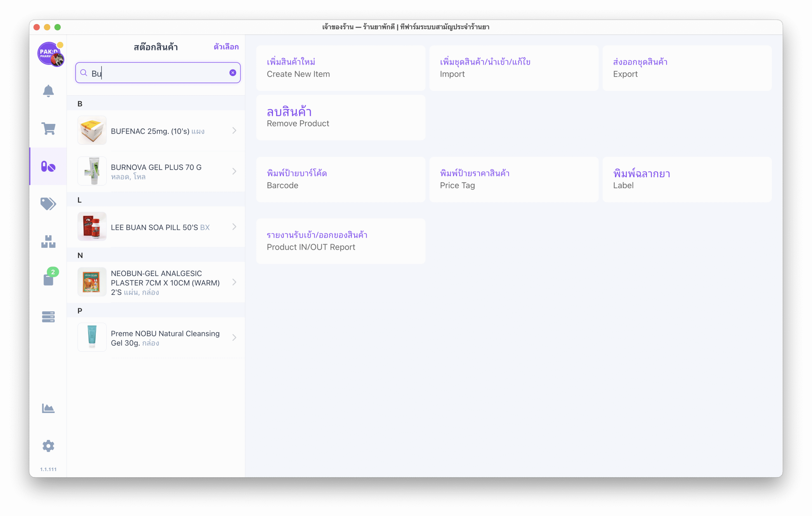The image size is (812, 516).
Task: Open Product IN/OUT Report
Action: coord(341,241)
